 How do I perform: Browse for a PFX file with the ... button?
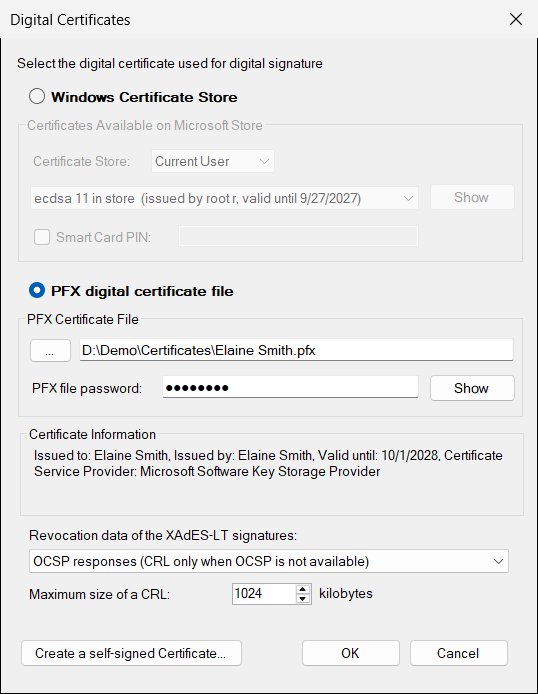50,351
